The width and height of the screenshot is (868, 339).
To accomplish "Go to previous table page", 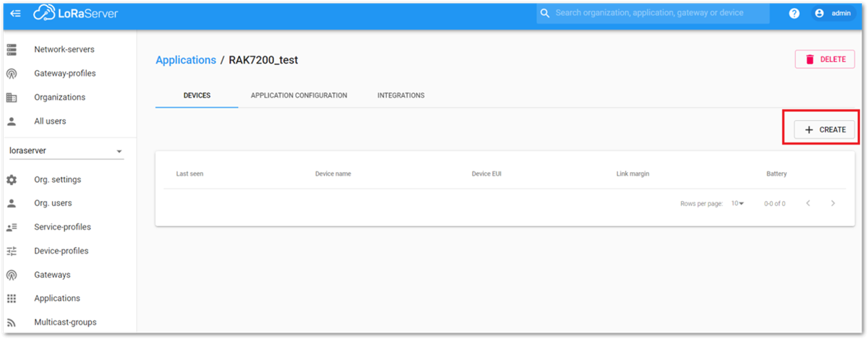I will pyautogui.click(x=809, y=203).
